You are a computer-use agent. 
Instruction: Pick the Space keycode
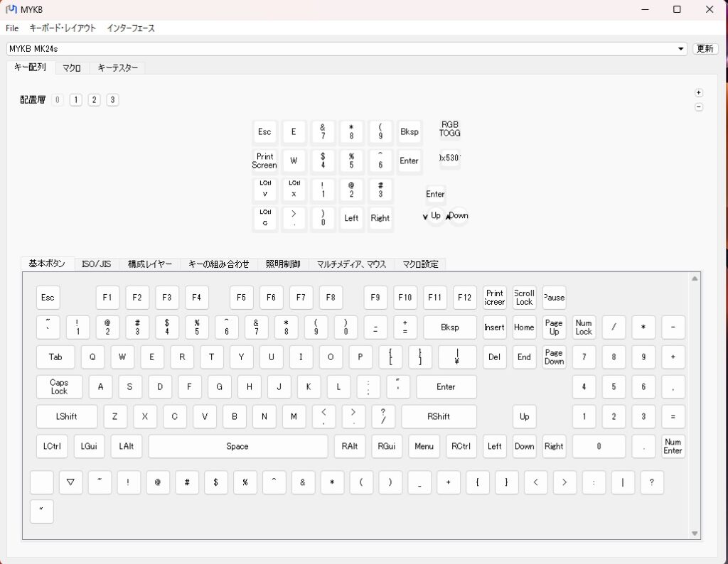(237, 446)
